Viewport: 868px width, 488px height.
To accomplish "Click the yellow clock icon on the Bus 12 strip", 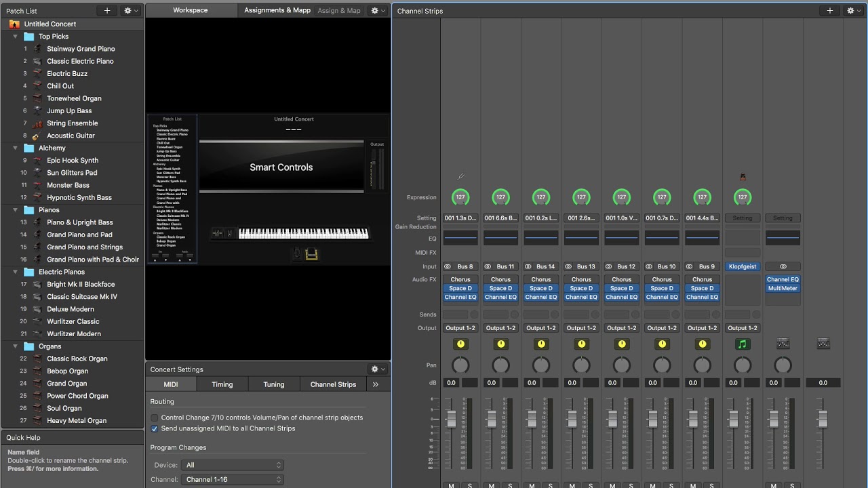I will click(x=622, y=344).
